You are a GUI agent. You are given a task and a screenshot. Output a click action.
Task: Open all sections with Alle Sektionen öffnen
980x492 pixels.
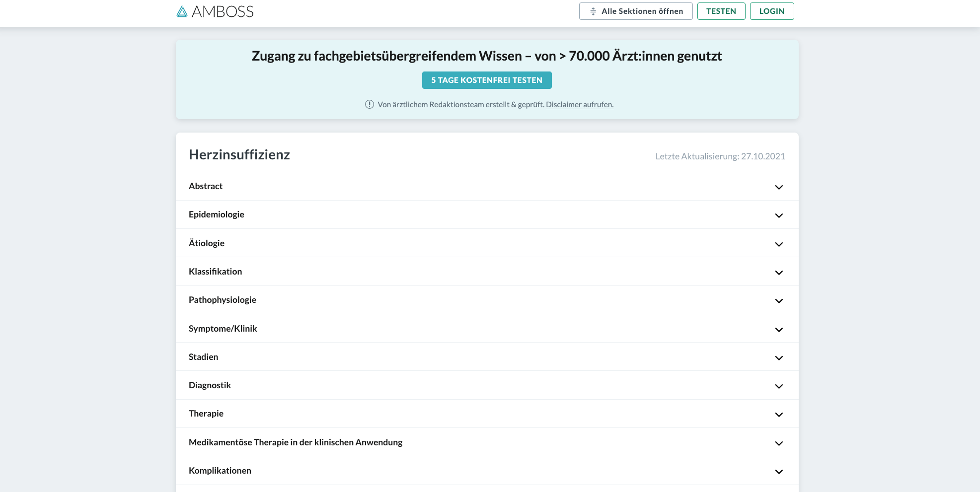[636, 11]
